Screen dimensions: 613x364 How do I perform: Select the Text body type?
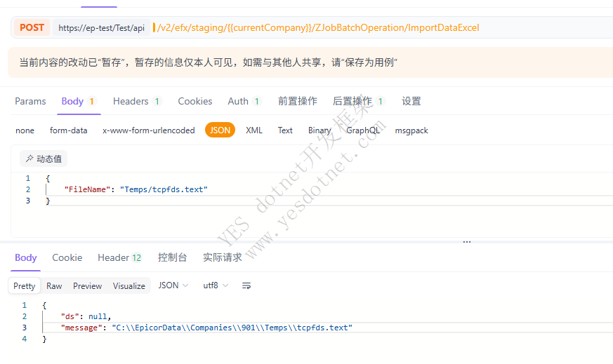[x=285, y=130]
